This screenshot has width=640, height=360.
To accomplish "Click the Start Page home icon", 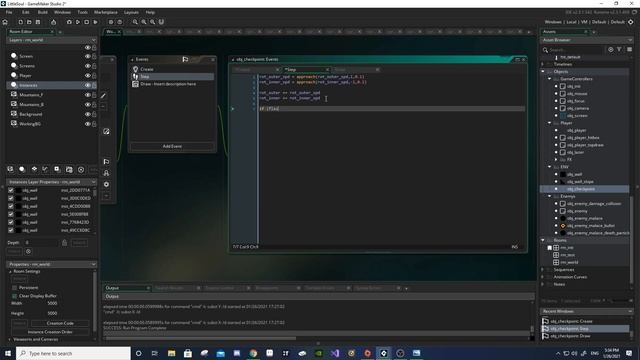I will pyautogui.click(x=5, y=22).
